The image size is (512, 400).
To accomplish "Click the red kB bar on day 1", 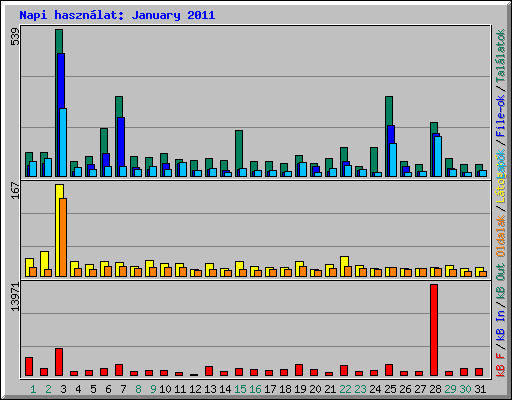I will coord(29,367).
